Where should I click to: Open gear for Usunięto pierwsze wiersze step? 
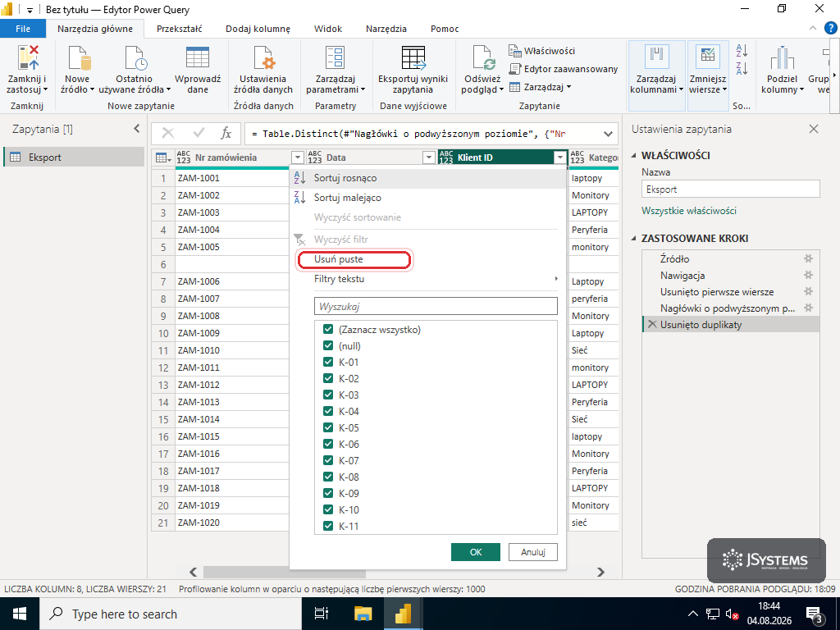tap(808, 292)
